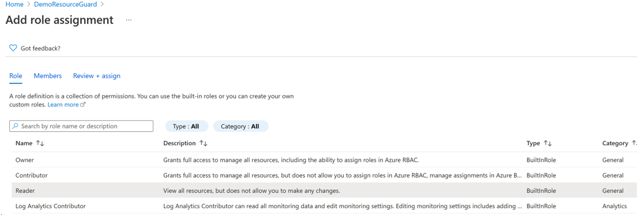Image resolution: width=644 pixels, height=215 pixels.
Task: Sort roles by Name column arrows
Action: [x=40, y=144]
